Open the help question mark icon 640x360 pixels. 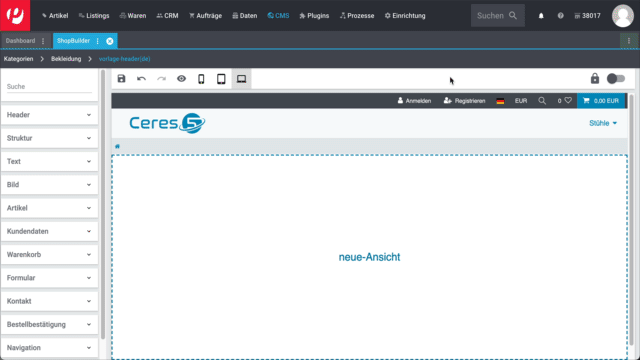tap(560, 16)
